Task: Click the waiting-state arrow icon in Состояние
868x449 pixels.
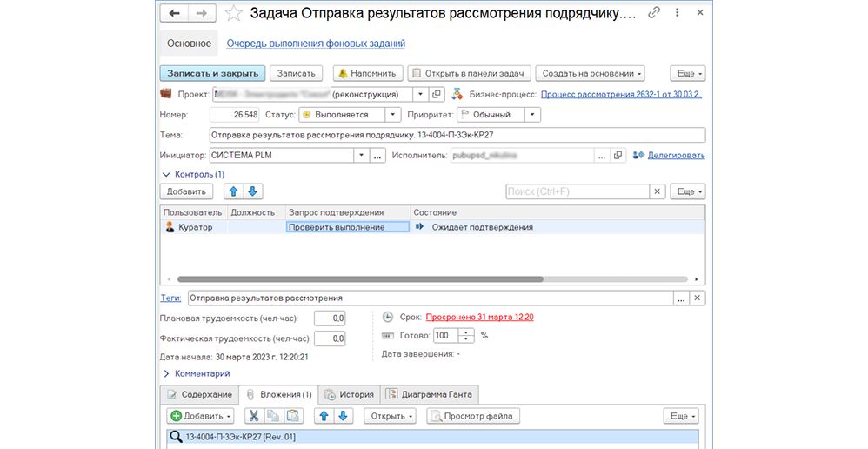Action: (419, 226)
